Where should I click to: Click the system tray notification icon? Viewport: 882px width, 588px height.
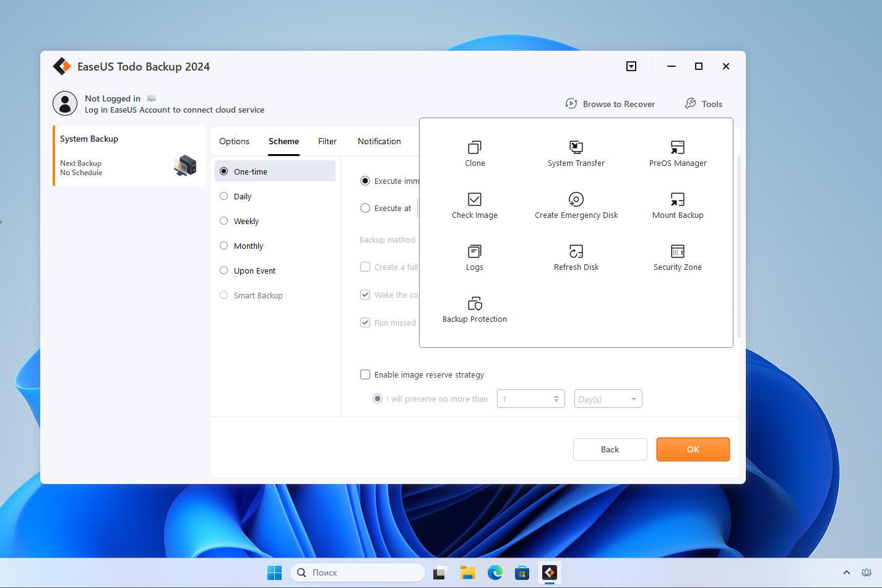pyautogui.click(x=867, y=573)
